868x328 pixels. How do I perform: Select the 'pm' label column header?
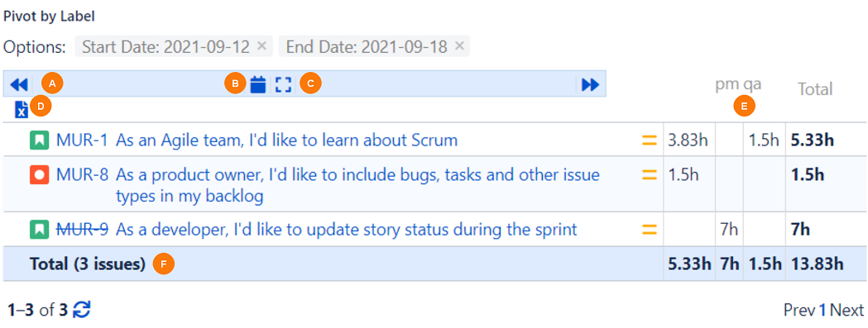click(727, 84)
